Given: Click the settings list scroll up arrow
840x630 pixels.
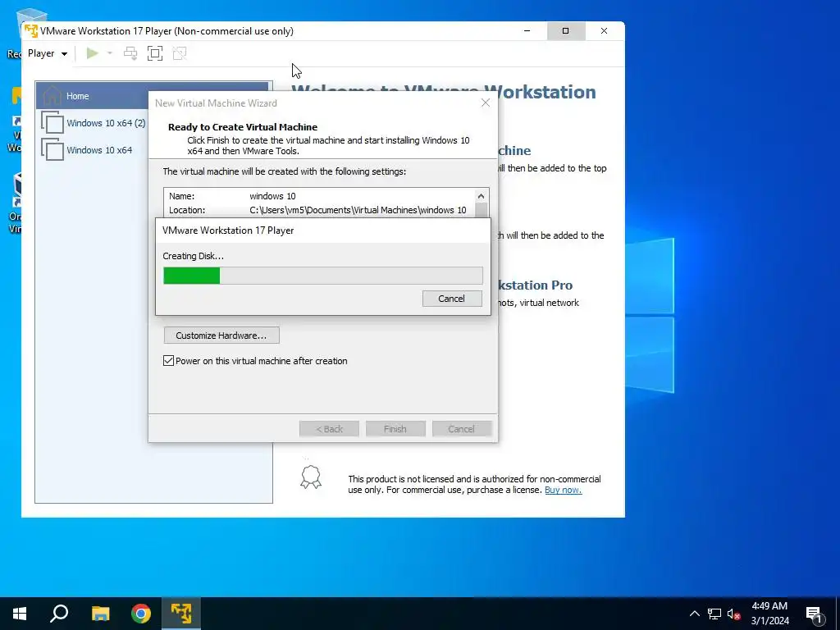Looking at the screenshot, I should pyautogui.click(x=481, y=196).
